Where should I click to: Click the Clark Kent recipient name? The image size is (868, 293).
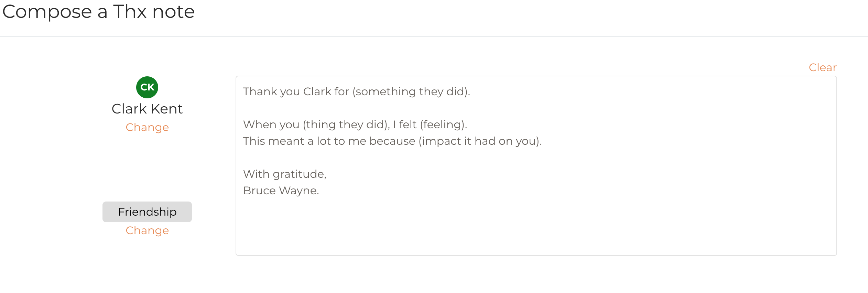pyautogui.click(x=147, y=109)
